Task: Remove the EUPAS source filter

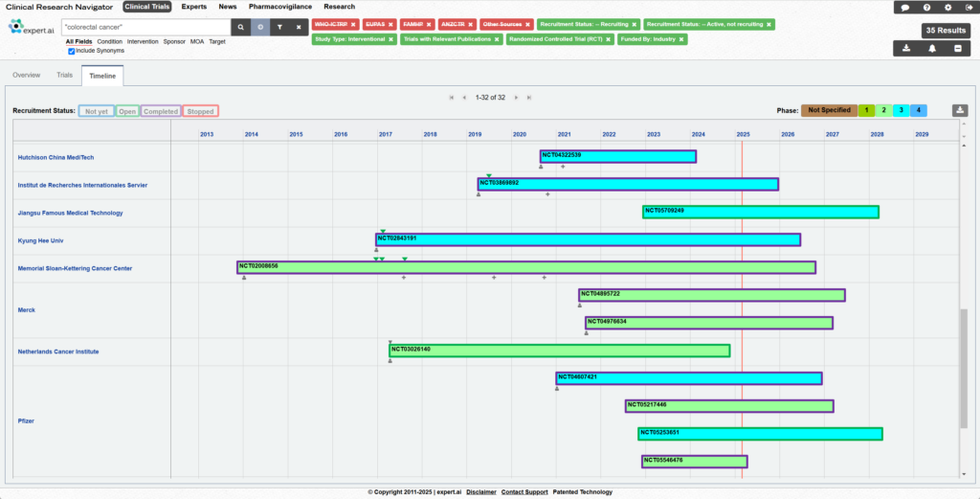Action: coord(390,24)
